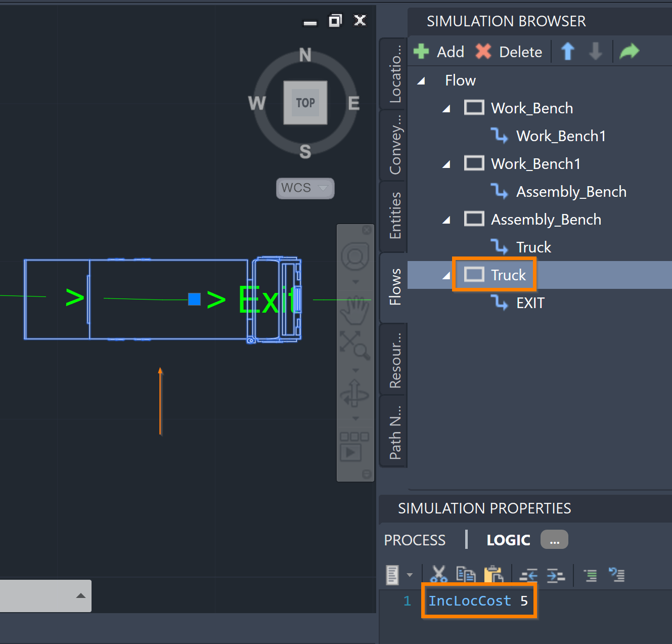Click W on the ViewCube compass
Viewport: 672px width, 644px height.
257,103
